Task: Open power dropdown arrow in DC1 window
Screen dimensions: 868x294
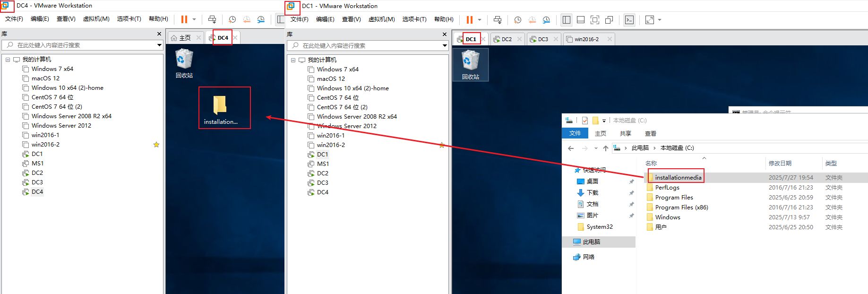Action: coord(480,20)
